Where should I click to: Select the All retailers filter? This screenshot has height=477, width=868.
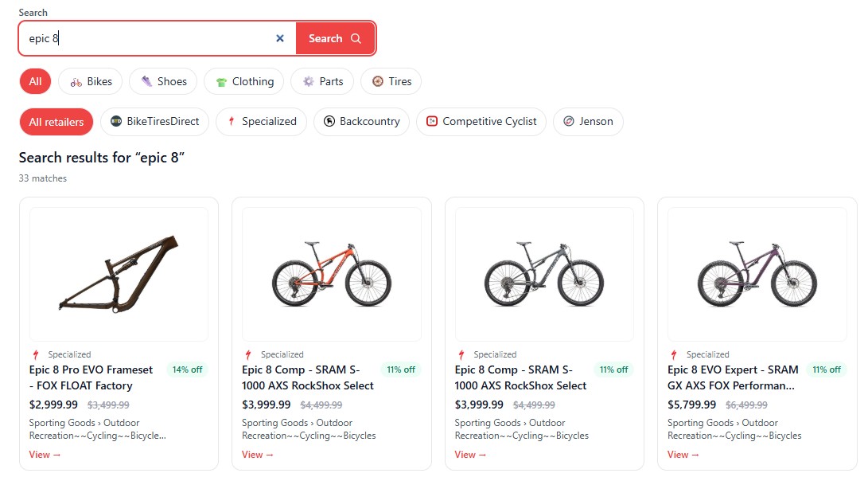click(x=56, y=122)
